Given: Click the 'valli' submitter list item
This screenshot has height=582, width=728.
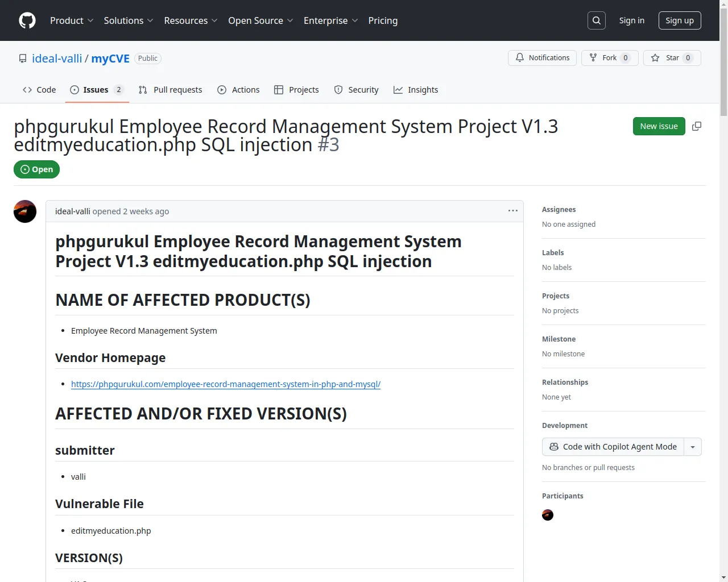Looking at the screenshot, I should (78, 477).
